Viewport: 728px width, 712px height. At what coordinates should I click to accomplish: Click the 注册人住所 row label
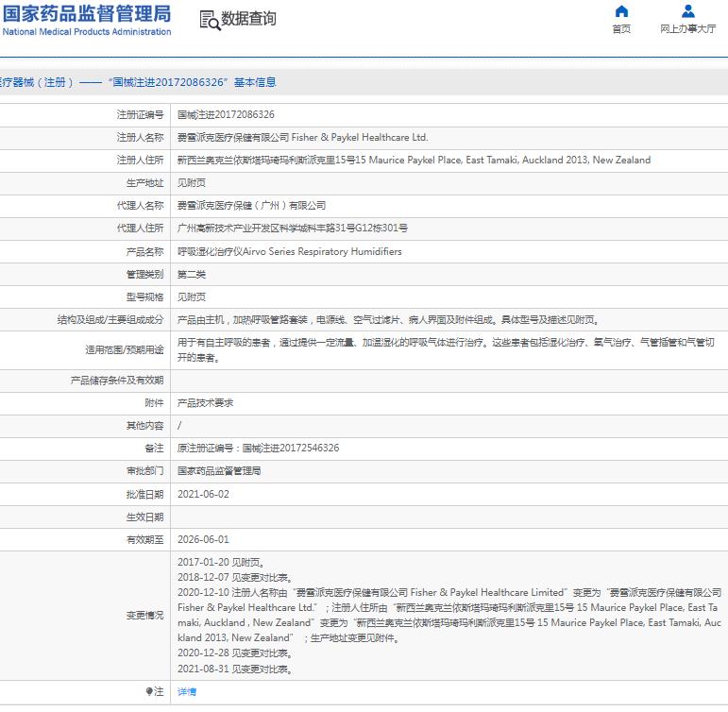tap(140, 160)
